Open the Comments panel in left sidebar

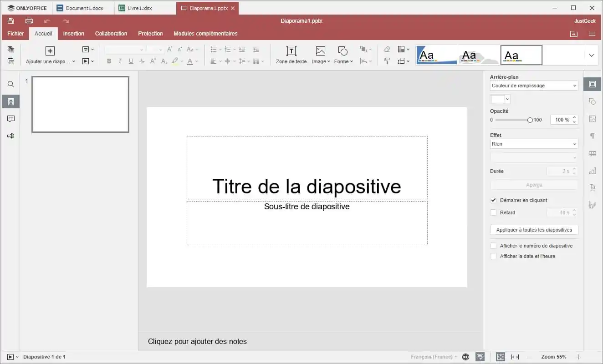[x=11, y=119]
